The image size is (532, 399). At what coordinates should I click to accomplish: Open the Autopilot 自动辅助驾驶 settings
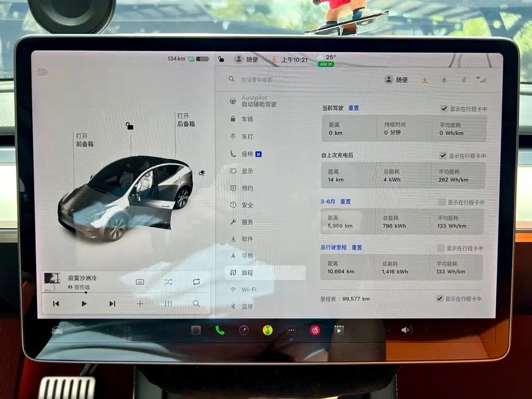click(254, 101)
